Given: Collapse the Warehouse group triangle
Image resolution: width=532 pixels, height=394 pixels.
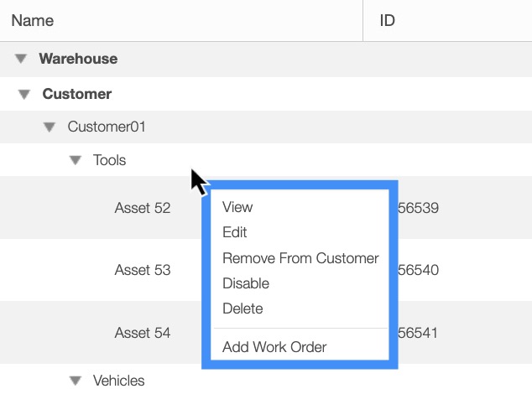Looking at the screenshot, I should (x=21, y=60).
